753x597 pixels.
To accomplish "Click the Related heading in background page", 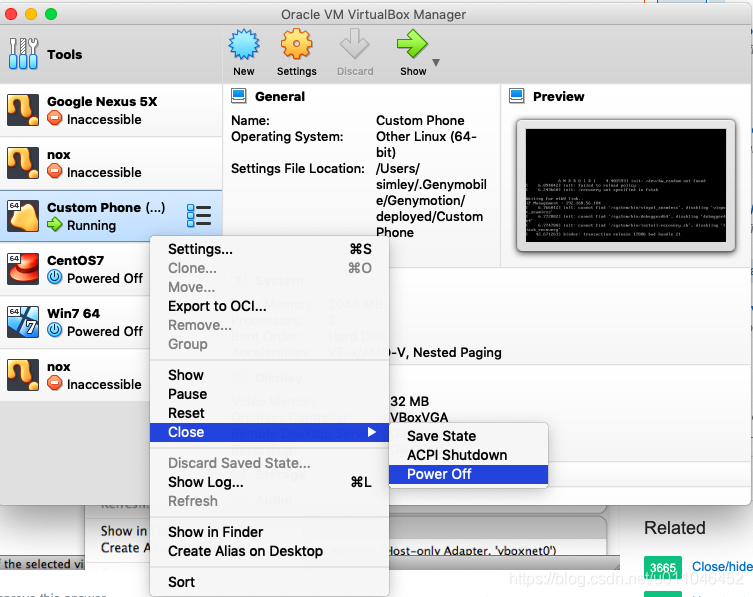I will (x=675, y=528).
